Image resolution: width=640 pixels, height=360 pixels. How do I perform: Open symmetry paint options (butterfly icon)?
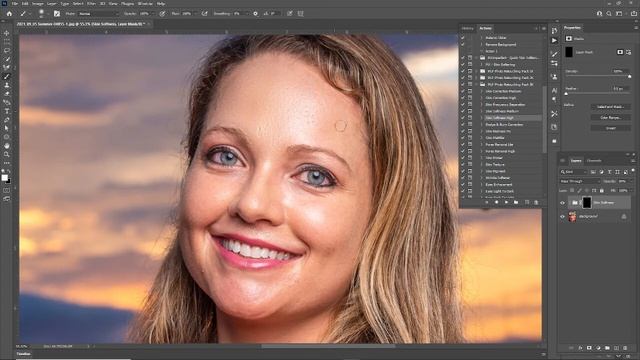coord(300,13)
